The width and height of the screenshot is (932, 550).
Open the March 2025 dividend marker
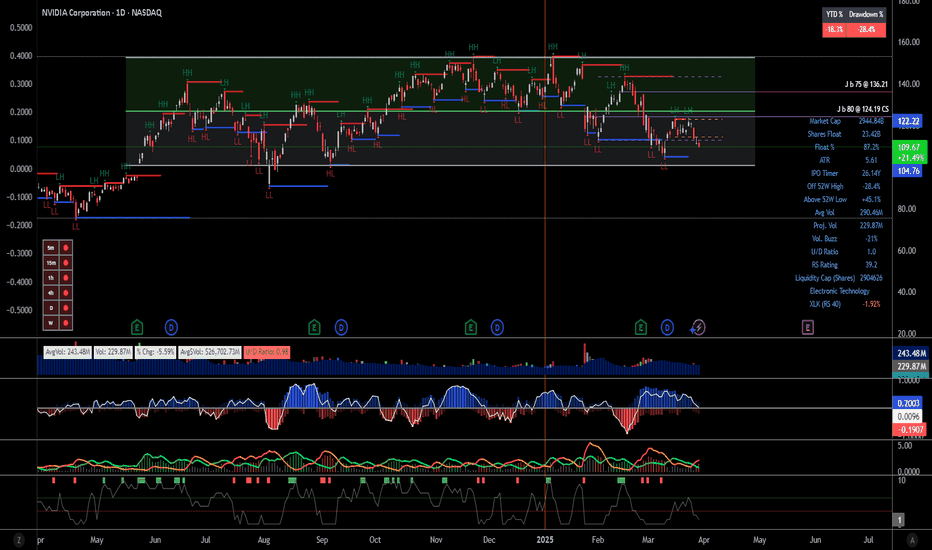point(667,327)
